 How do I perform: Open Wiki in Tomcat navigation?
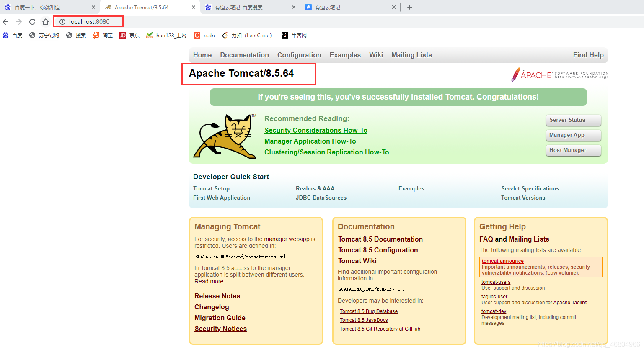[376, 55]
